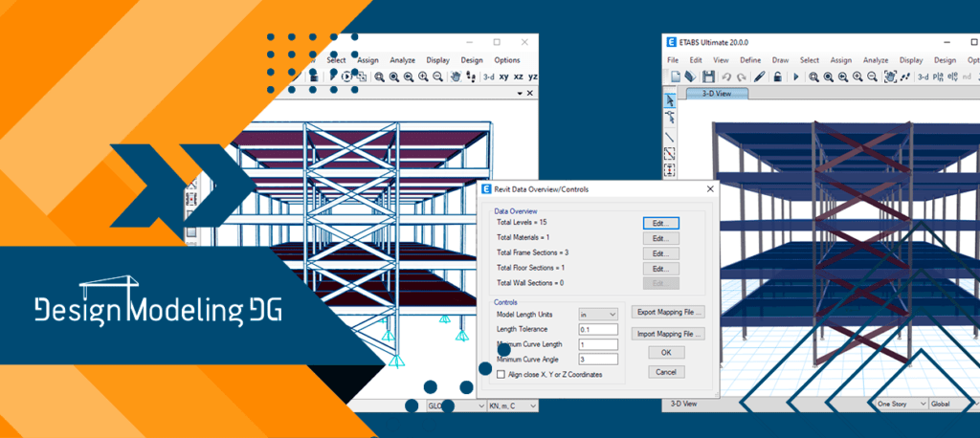Select quick draw columns tool in ETABS sidebar
Image resolution: width=980 pixels, height=438 pixels.
(x=669, y=170)
